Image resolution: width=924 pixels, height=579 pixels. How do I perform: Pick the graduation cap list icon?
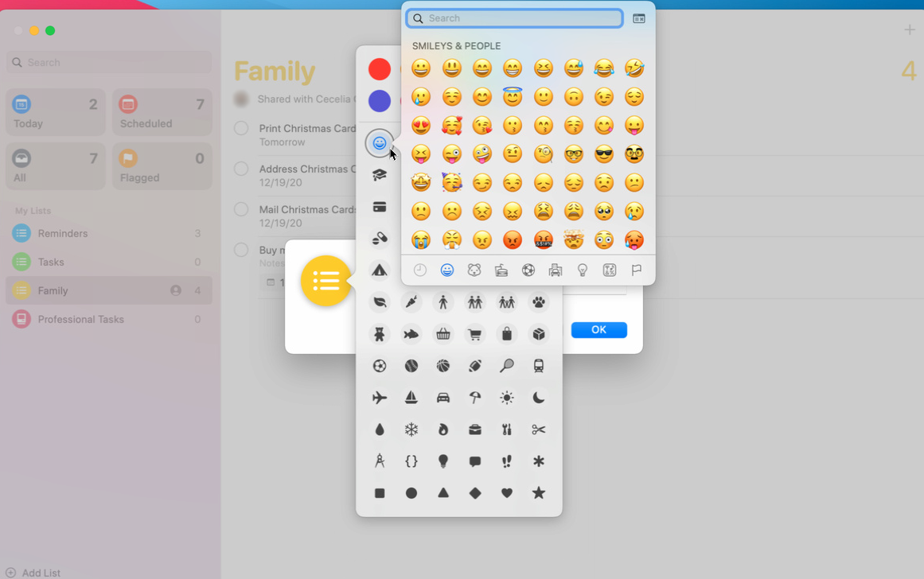click(x=380, y=175)
